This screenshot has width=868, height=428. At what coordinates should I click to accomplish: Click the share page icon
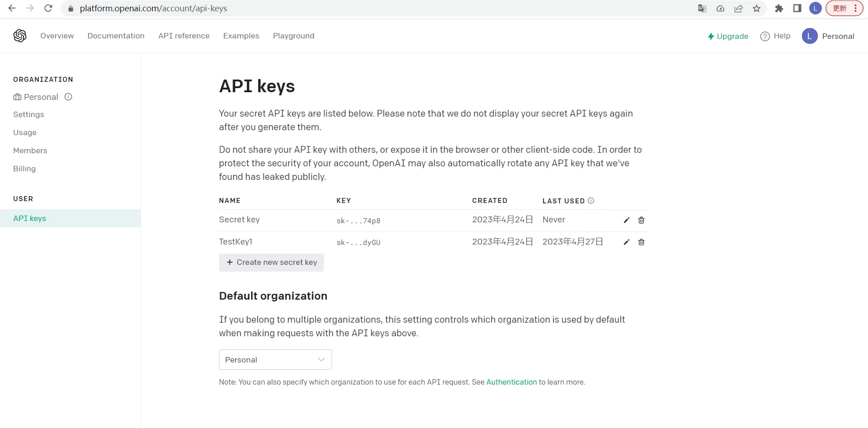(739, 9)
